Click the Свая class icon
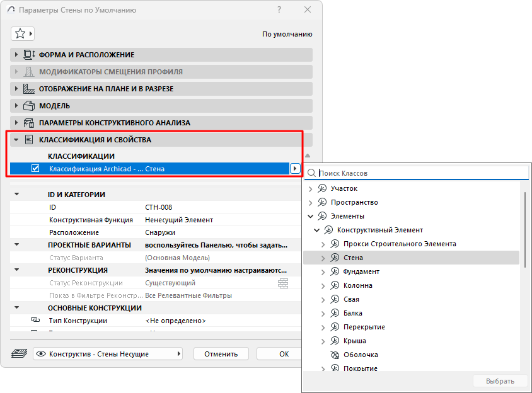This screenshot has width=532, height=393. [x=335, y=299]
